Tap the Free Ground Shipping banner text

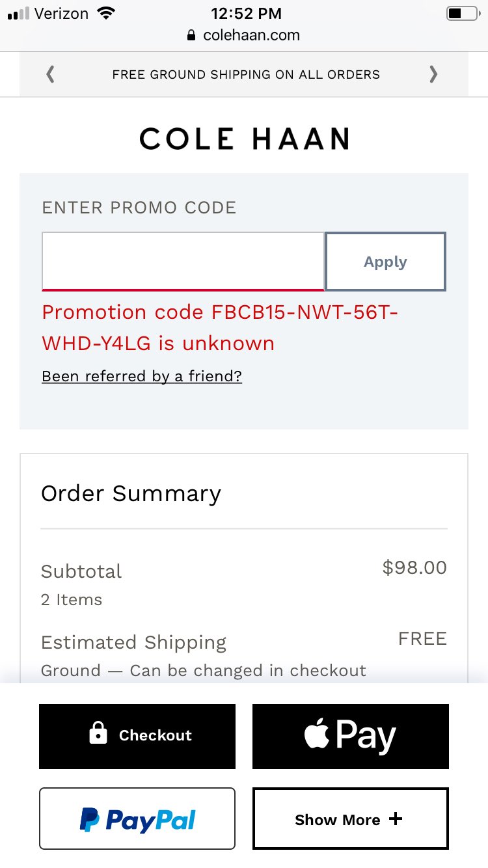pos(246,74)
